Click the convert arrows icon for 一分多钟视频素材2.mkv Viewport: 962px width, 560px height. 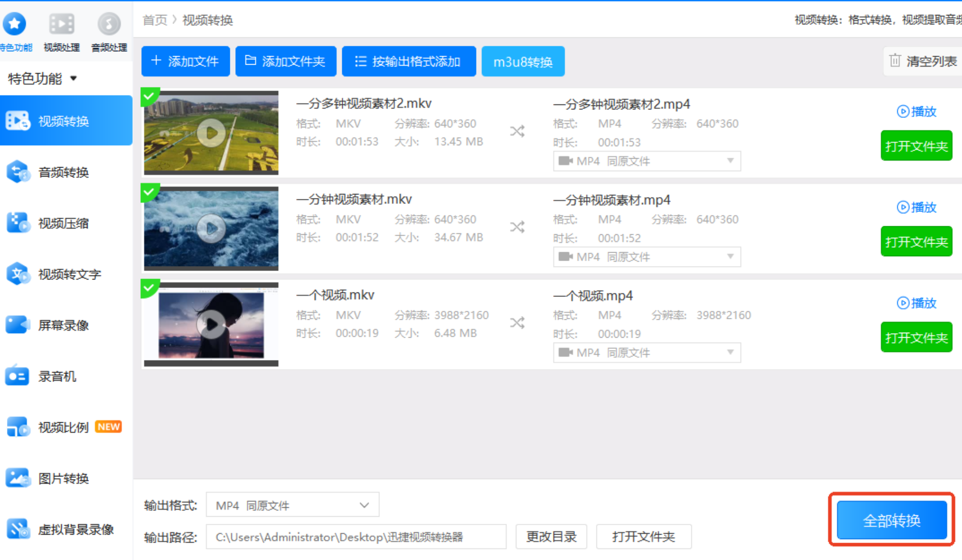pyautogui.click(x=517, y=131)
